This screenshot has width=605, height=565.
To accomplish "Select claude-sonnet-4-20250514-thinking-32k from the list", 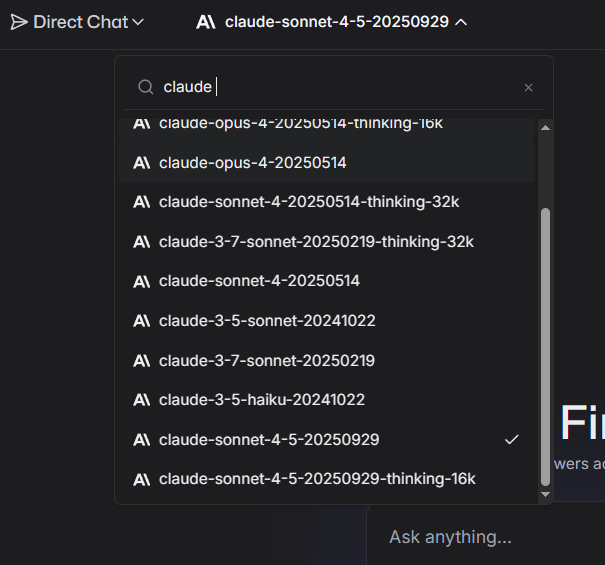I will click(x=308, y=202).
